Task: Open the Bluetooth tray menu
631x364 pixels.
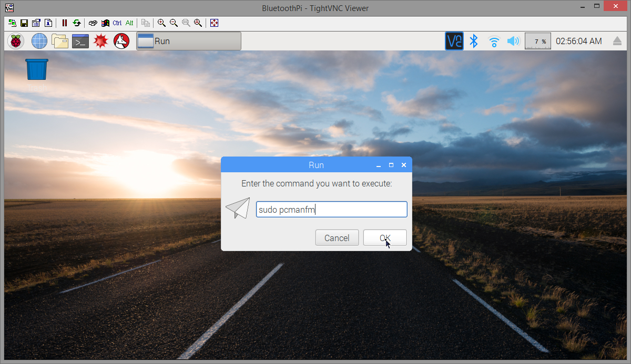Action: [x=474, y=41]
